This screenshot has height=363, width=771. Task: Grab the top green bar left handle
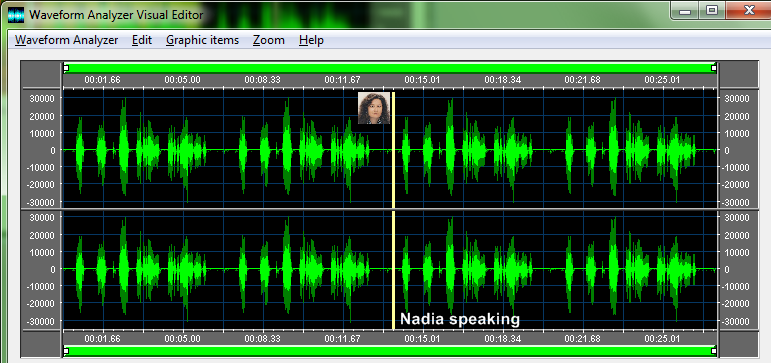coord(66,68)
